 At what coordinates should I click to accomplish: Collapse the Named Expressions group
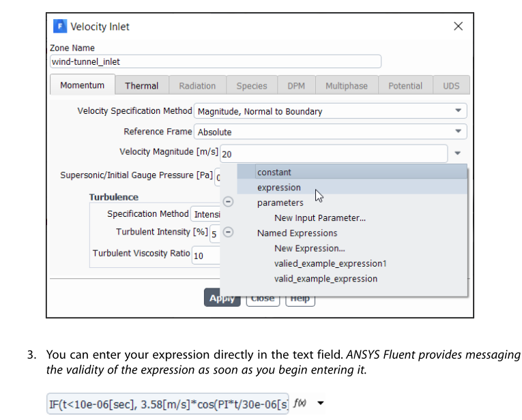click(228, 232)
